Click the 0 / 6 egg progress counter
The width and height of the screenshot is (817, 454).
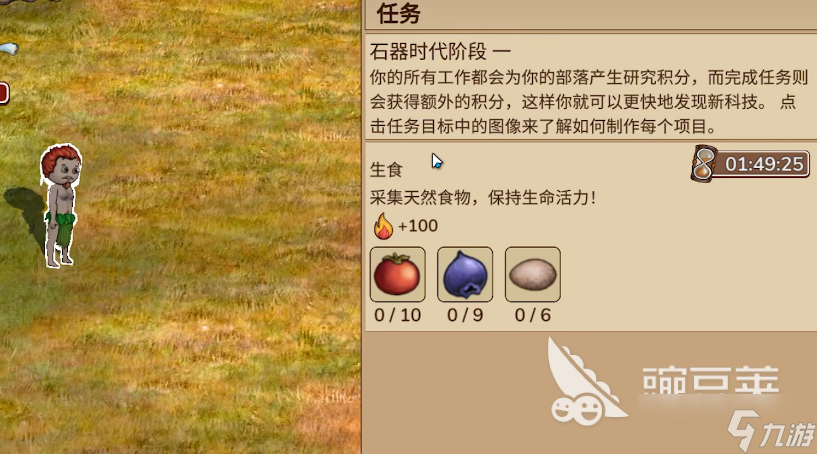(x=533, y=315)
